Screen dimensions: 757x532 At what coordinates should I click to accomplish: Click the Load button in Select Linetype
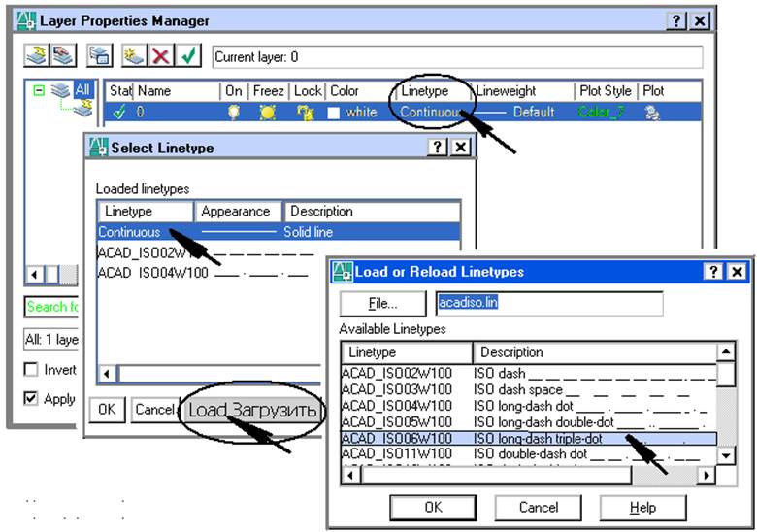(251, 410)
